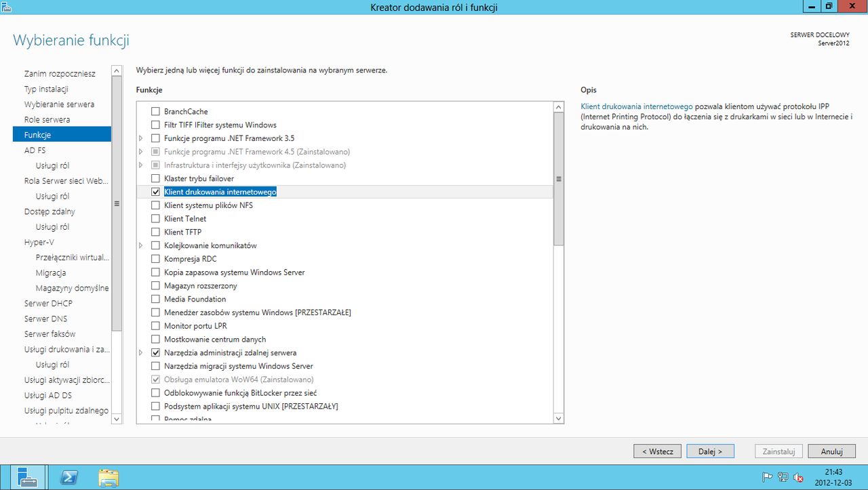The height and width of the screenshot is (490, 868).
Task: Open File Explorer taskbar icon
Action: coord(108,478)
